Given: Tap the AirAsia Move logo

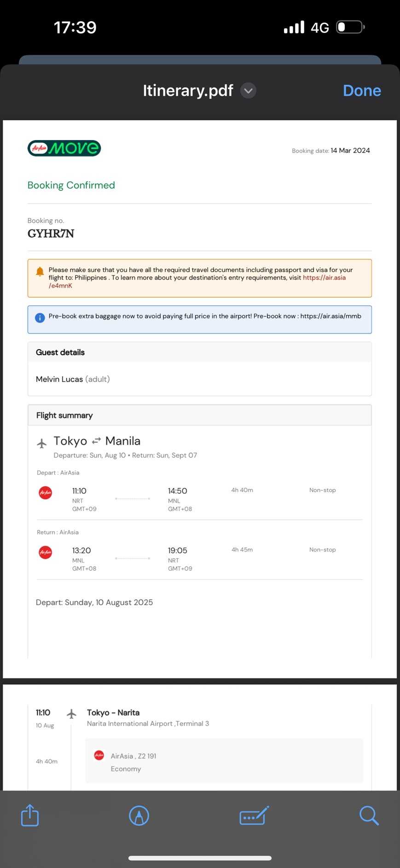Looking at the screenshot, I should (x=64, y=148).
